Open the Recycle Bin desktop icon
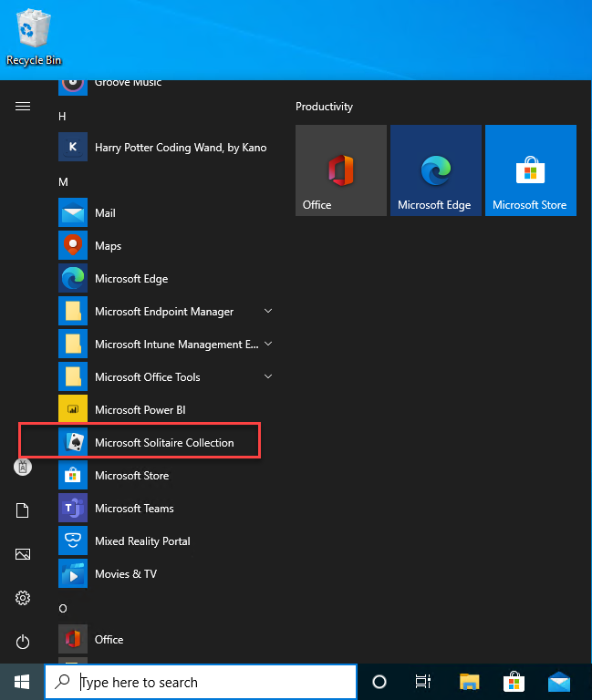The width and height of the screenshot is (592, 700). [34, 36]
